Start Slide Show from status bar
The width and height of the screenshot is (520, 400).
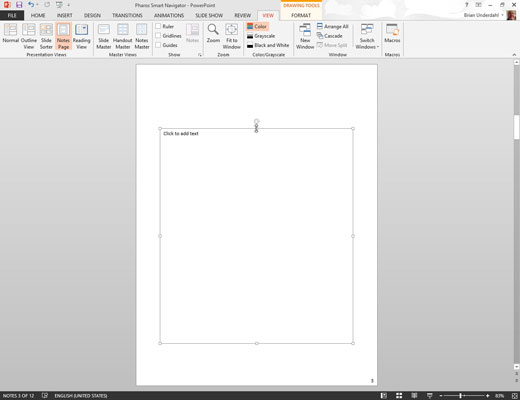pos(430,396)
